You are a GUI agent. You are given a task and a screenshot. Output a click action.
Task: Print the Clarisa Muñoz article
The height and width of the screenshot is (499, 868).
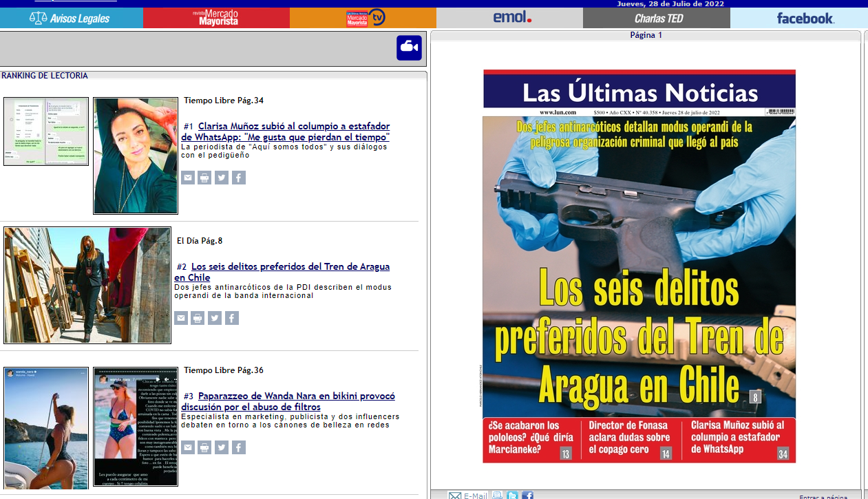[204, 178]
